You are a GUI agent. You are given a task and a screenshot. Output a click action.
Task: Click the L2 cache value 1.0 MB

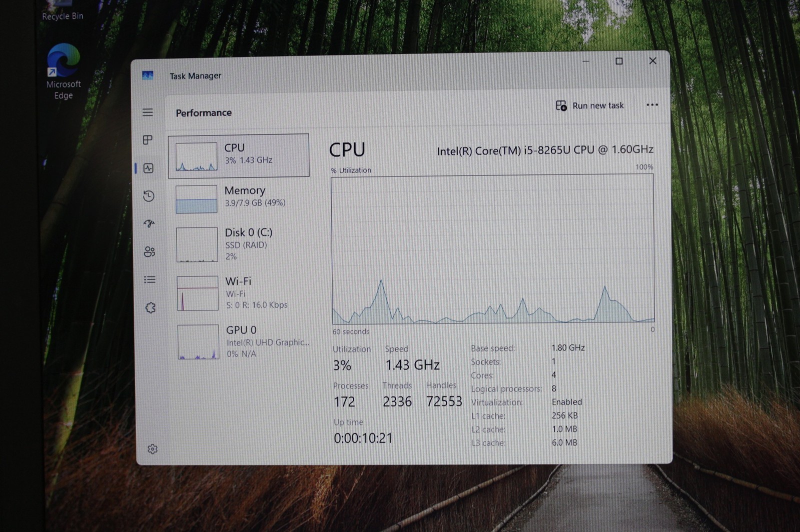(564, 429)
